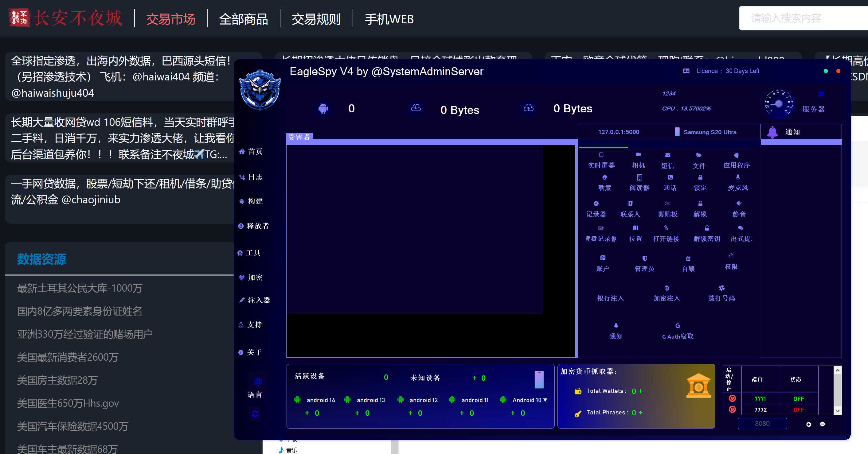The height and width of the screenshot is (454, 868).
Task: Switch to the 受害者 tab
Action: (299, 137)
